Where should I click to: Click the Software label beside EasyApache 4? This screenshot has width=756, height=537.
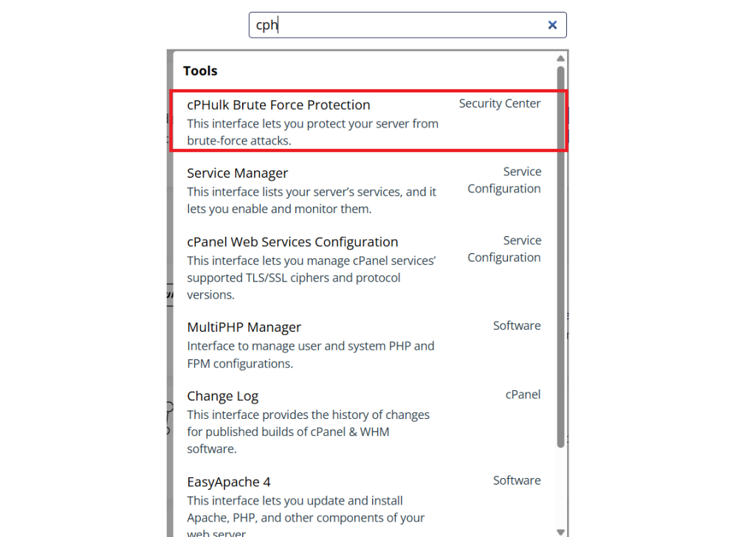[516, 481]
